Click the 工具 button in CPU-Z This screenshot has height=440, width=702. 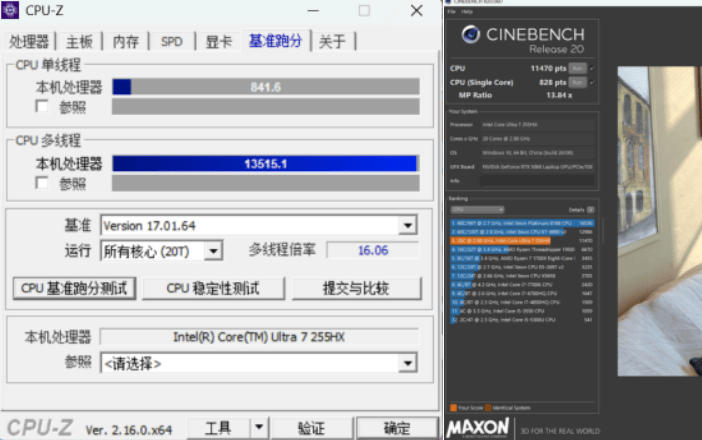pyautogui.click(x=218, y=428)
